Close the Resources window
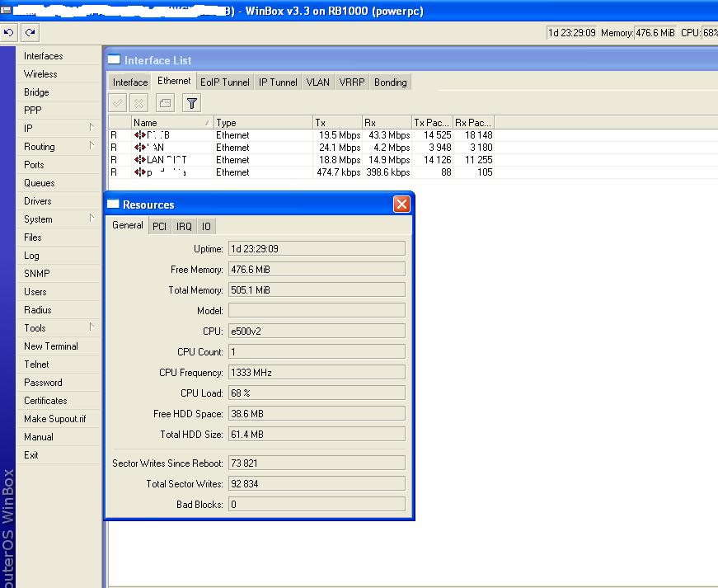This screenshot has height=588, width=718. [401, 204]
